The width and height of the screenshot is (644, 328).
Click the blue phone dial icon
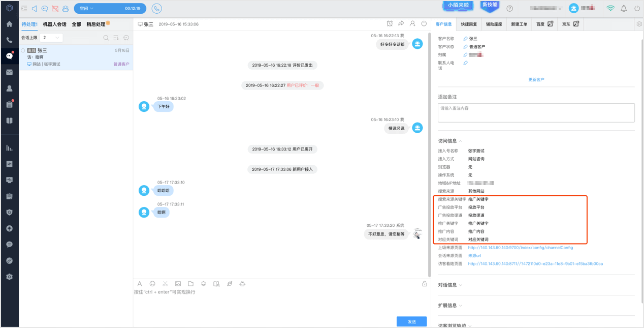point(156,9)
